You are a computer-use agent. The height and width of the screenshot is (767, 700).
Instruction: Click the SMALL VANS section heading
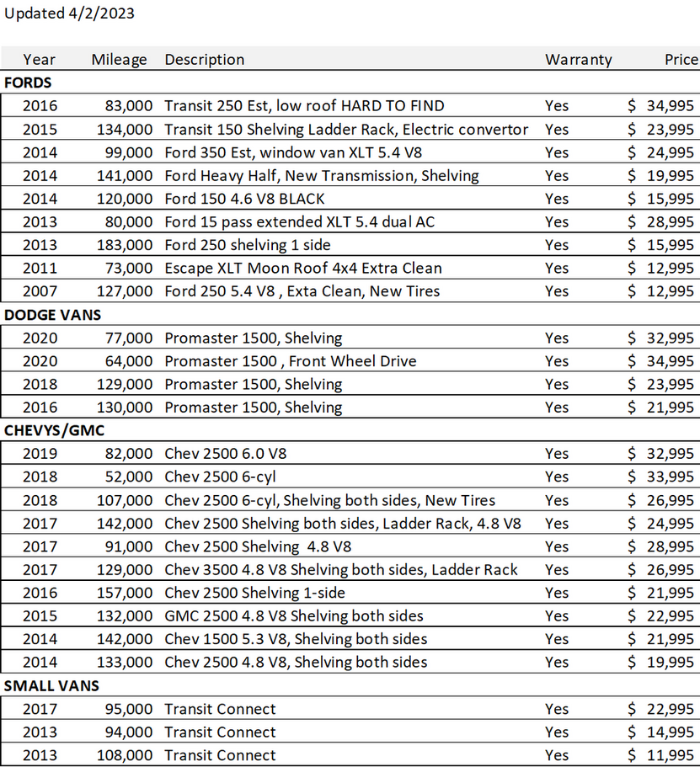click(x=52, y=686)
